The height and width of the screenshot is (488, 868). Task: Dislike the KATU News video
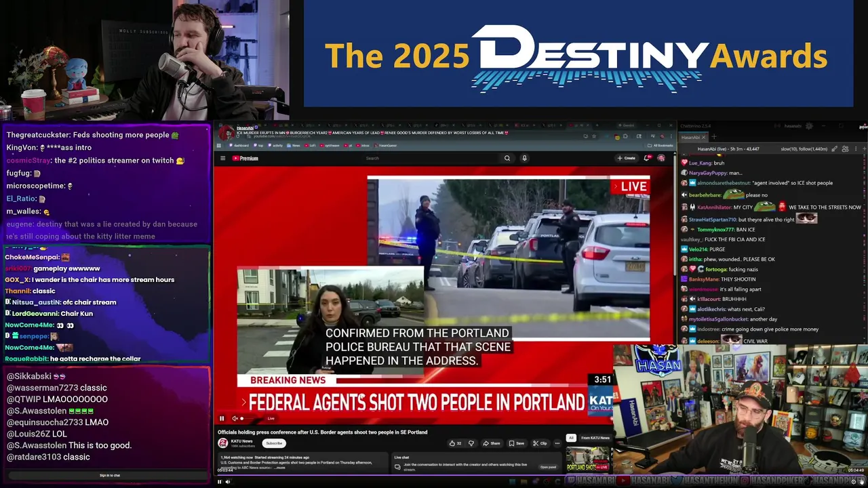pyautogui.click(x=471, y=443)
